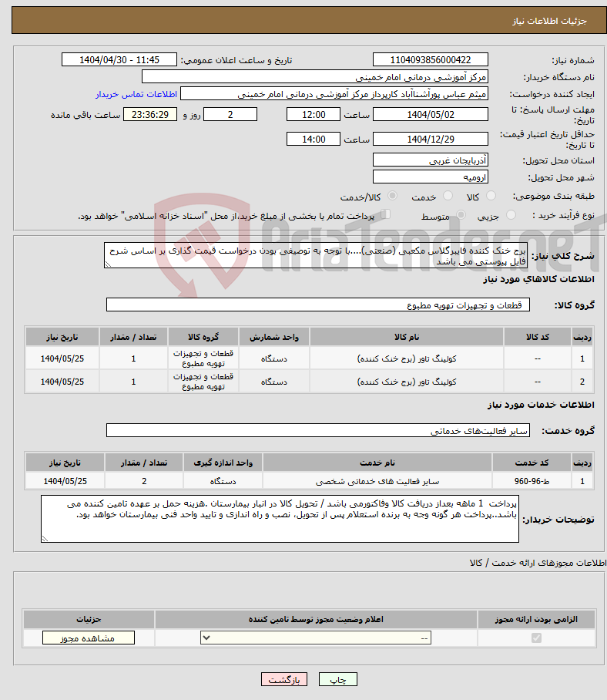
Task: Click the buyer organization name field
Action: pos(315,77)
